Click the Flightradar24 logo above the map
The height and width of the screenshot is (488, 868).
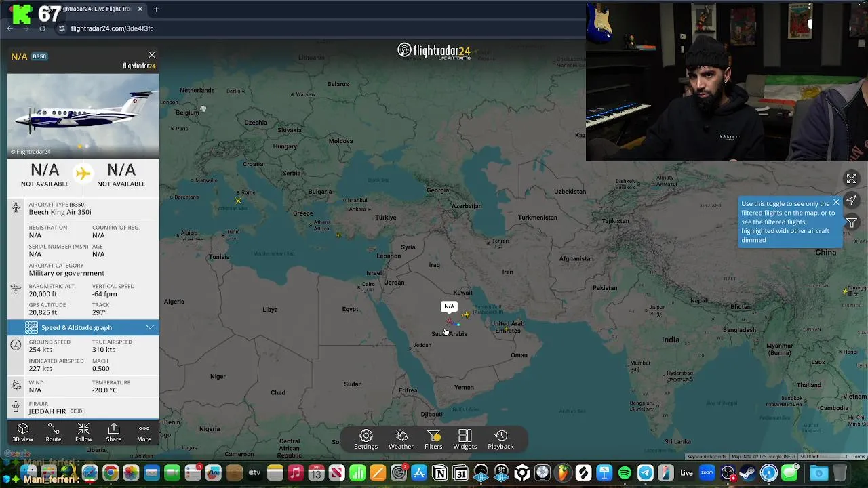click(x=434, y=51)
